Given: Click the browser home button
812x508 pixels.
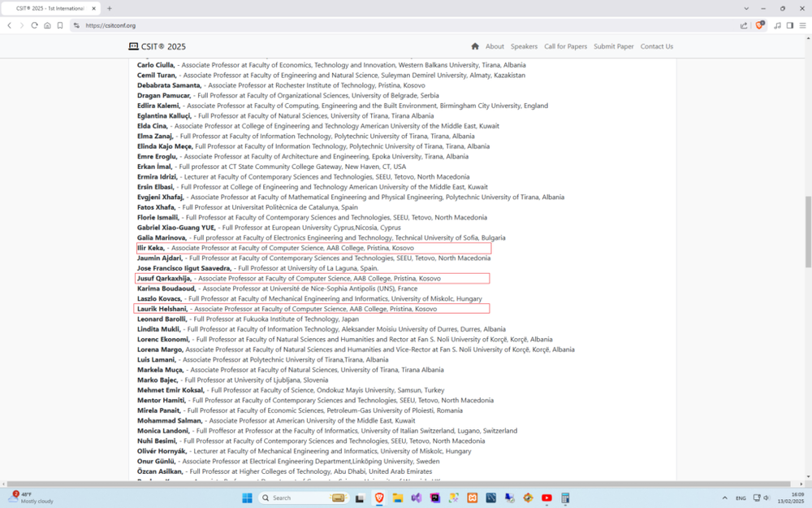Looking at the screenshot, I should coord(47,25).
